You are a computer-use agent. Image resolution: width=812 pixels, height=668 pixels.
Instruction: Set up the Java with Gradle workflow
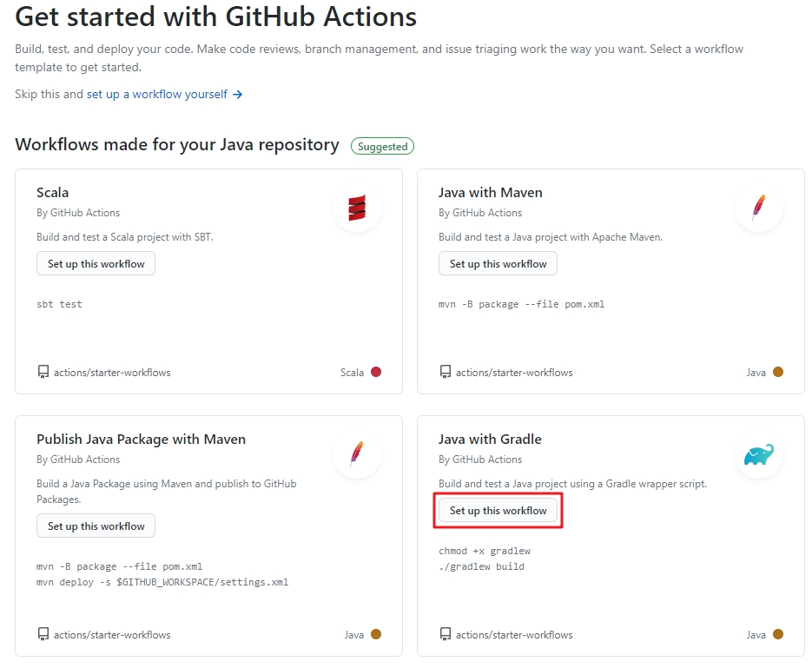[498, 511]
